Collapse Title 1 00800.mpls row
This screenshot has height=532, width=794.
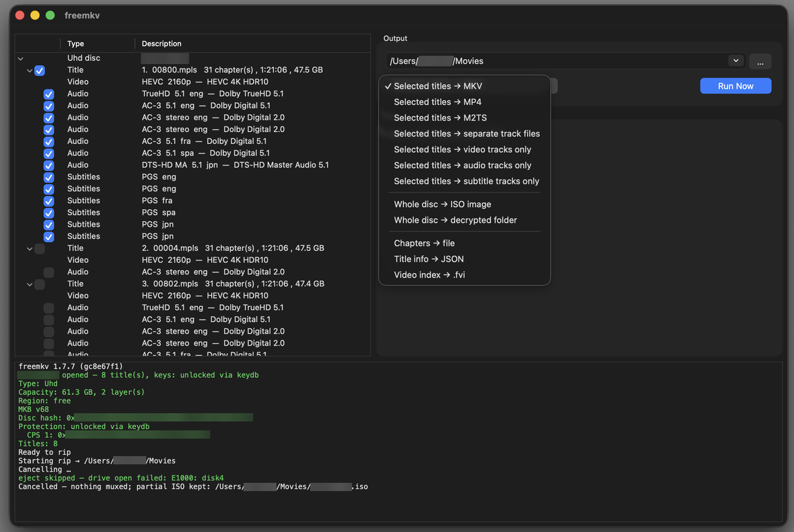30,71
